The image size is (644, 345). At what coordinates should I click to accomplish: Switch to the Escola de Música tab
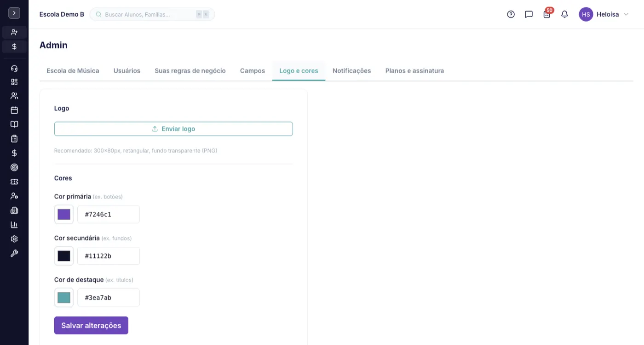[73, 71]
